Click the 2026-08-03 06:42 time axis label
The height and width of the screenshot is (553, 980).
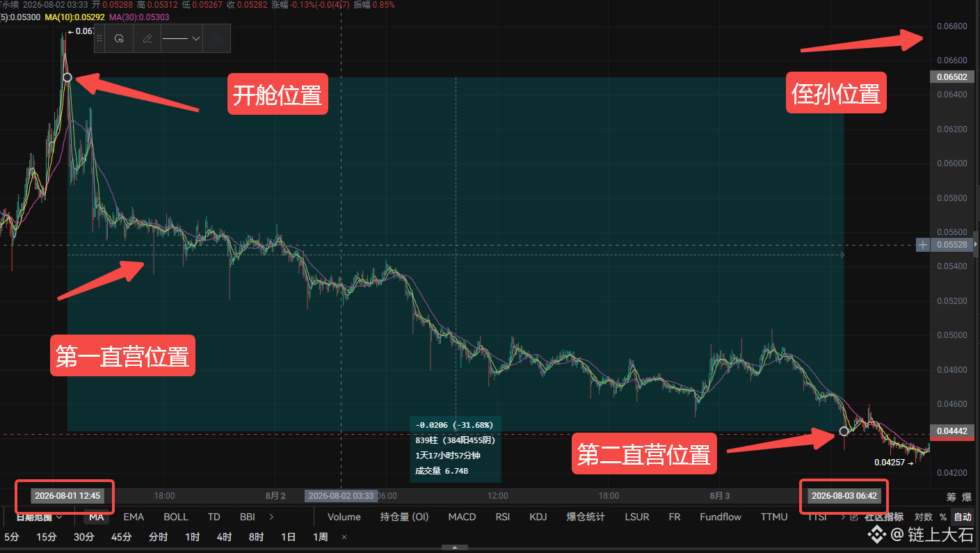click(844, 496)
